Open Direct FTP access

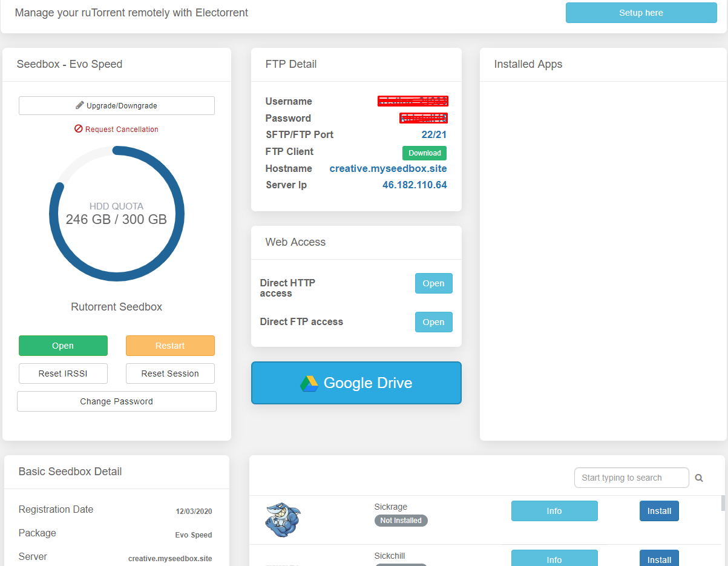tap(433, 322)
